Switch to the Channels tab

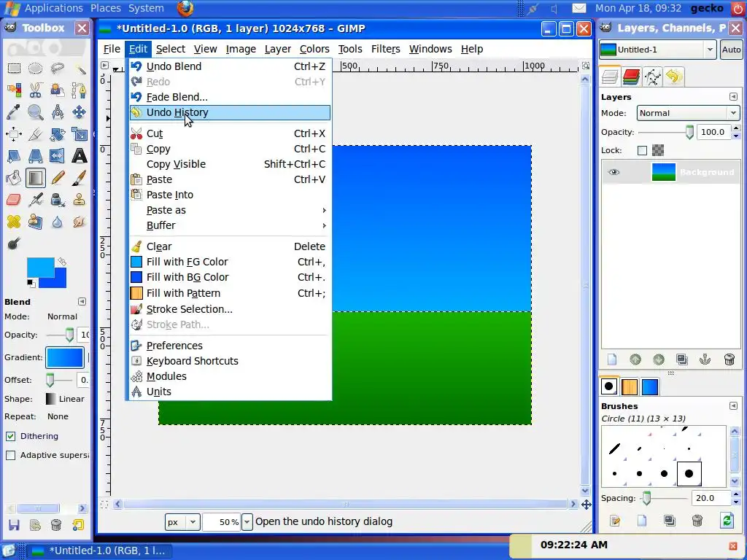(x=631, y=76)
